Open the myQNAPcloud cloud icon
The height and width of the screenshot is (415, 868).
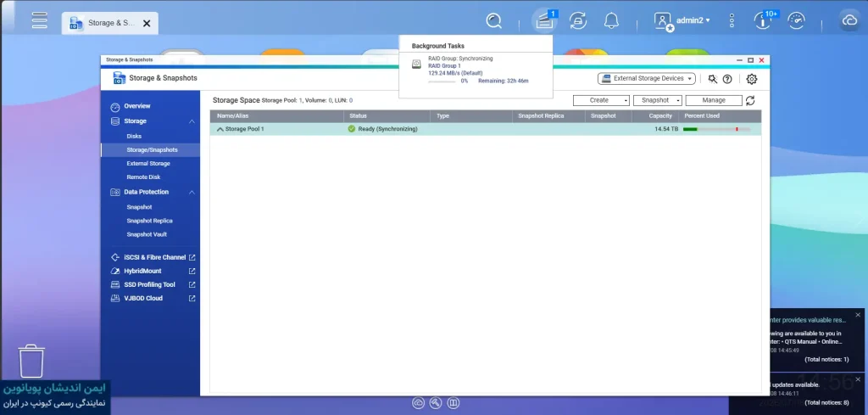point(849,21)
